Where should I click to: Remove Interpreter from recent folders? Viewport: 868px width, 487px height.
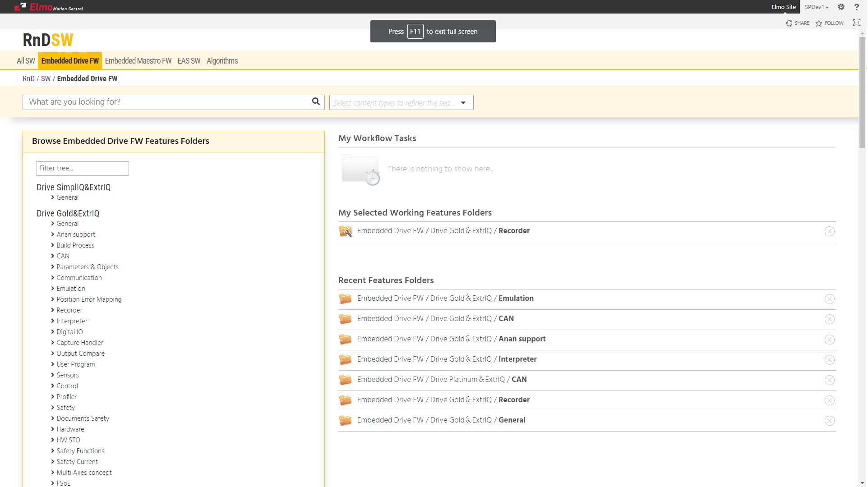coord(829,360)
